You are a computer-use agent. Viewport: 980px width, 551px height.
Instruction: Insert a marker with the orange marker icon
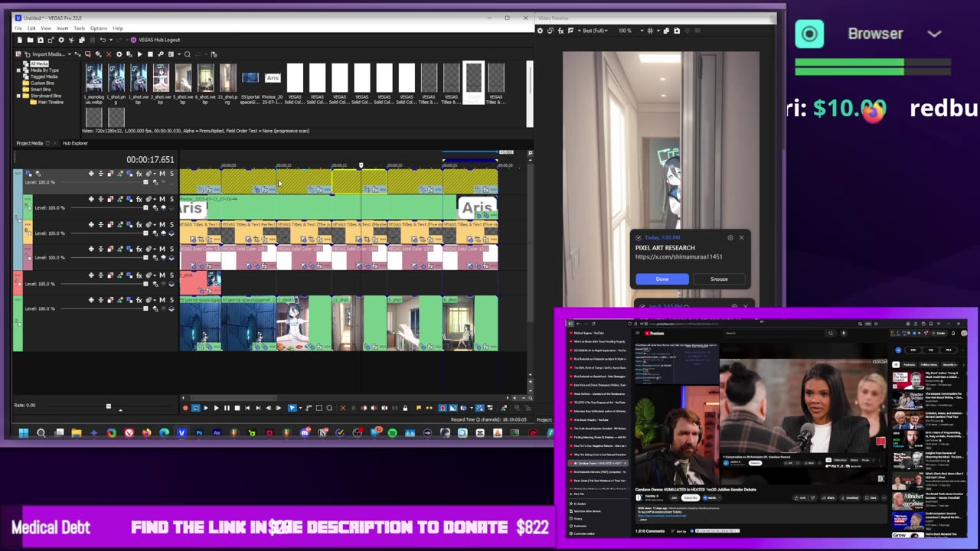point(418,408)
